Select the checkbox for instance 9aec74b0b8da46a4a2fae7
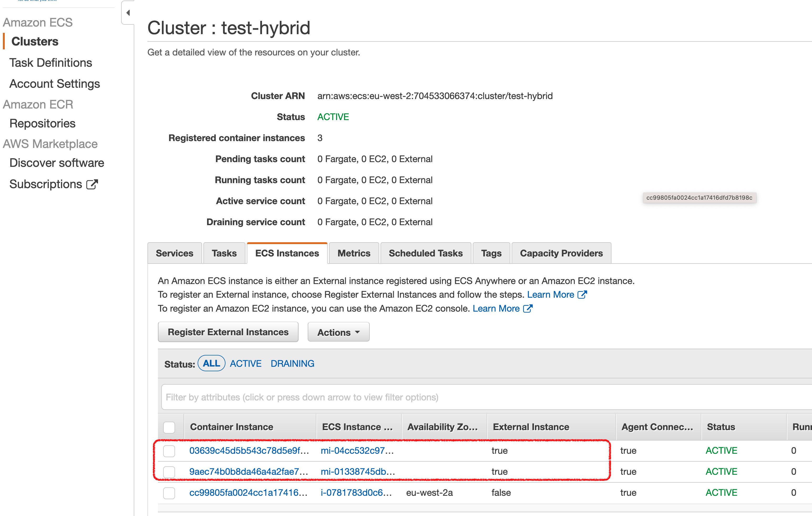Viewport: 812px width, 516px height. (x=169, y=472)
